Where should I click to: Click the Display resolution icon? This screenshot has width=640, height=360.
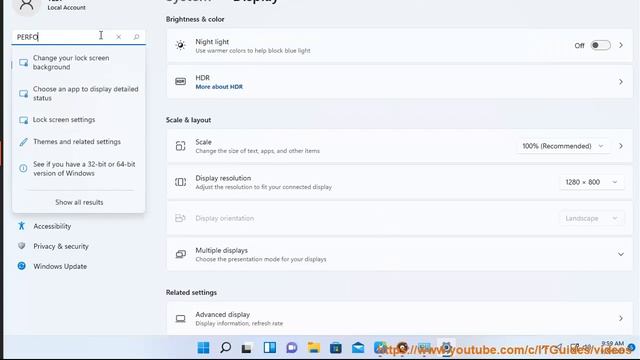180,182
